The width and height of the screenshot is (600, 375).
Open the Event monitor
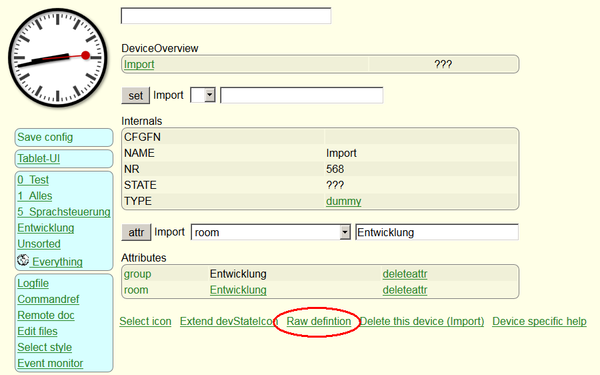coord(50,364)
